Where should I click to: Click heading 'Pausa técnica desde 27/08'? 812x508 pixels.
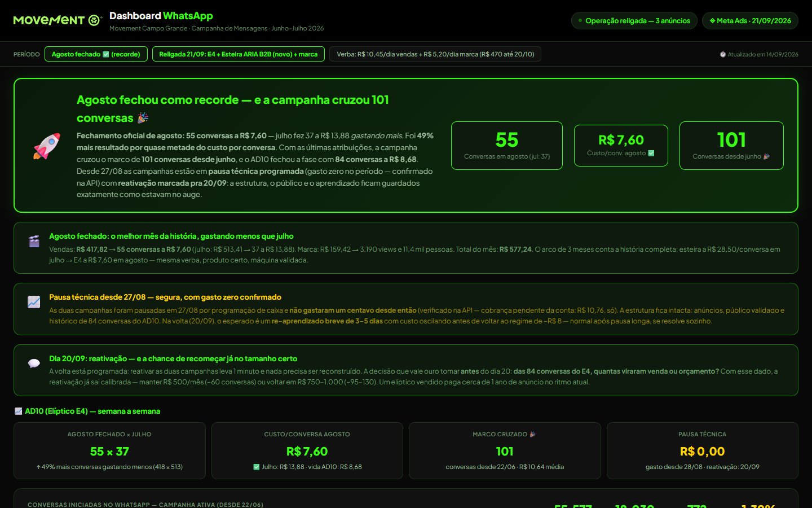(165, 297)
